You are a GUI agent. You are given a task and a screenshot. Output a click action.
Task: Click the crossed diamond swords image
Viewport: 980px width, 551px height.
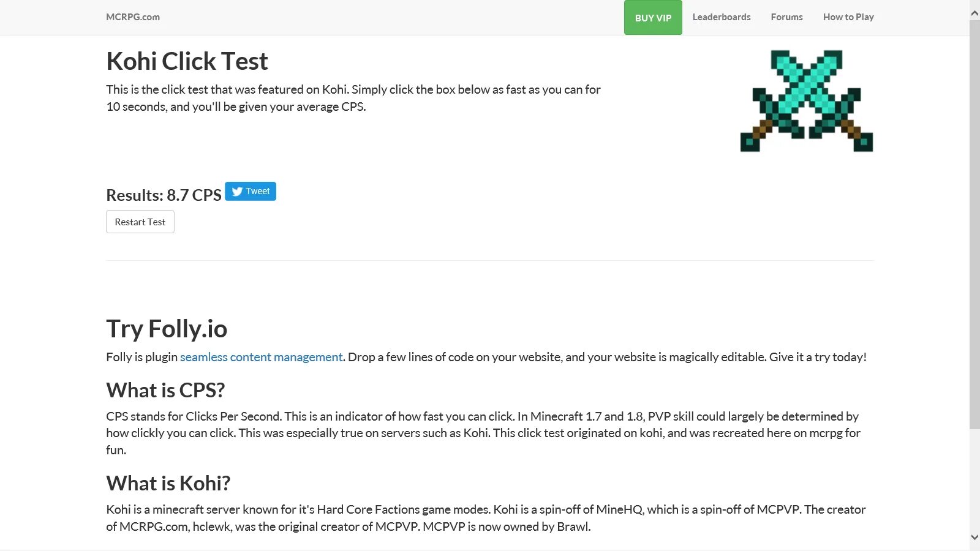coord(807,101)
